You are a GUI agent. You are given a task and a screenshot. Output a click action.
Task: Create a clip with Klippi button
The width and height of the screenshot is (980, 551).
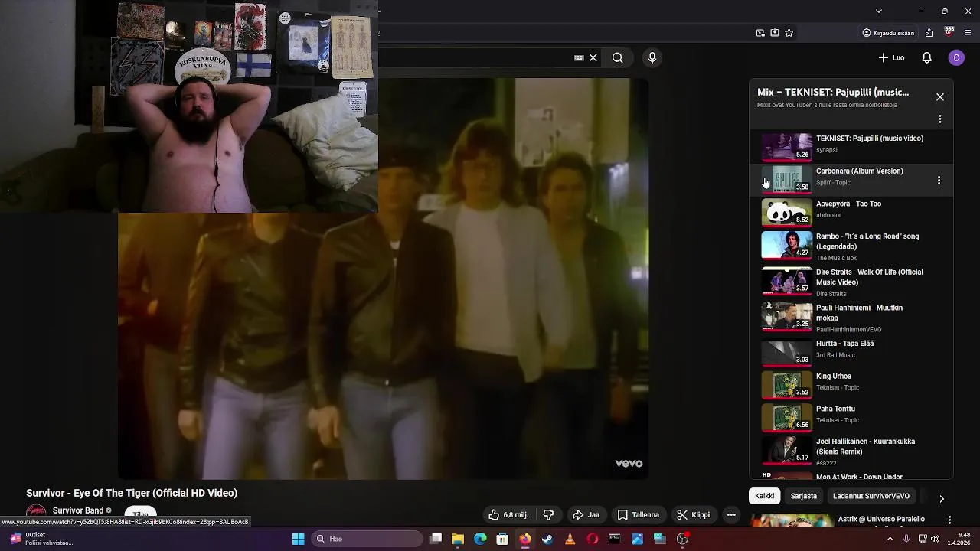coord(693,515)
